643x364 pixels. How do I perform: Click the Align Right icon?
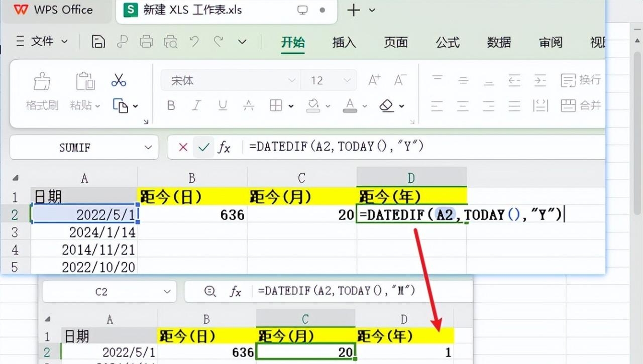pyautogui.click(x=489, y=105)
